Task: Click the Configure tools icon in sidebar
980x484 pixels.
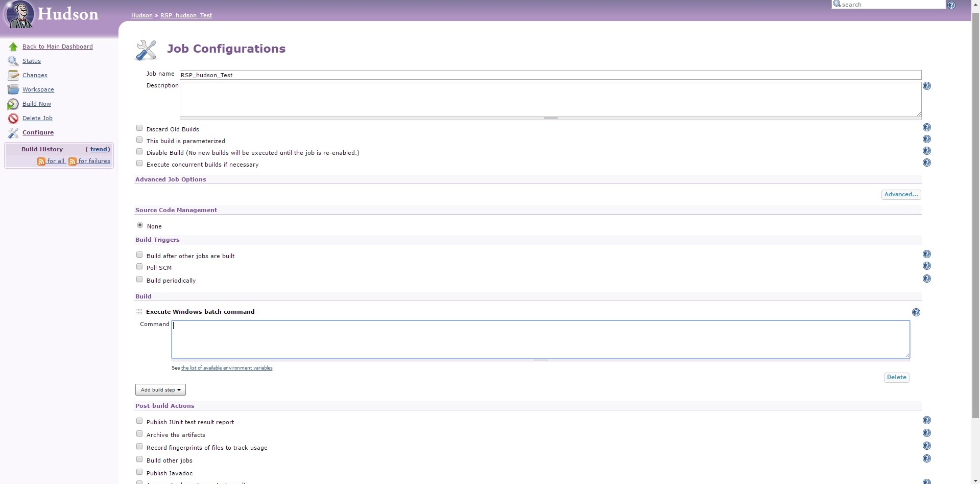Action: click(13, 132)
